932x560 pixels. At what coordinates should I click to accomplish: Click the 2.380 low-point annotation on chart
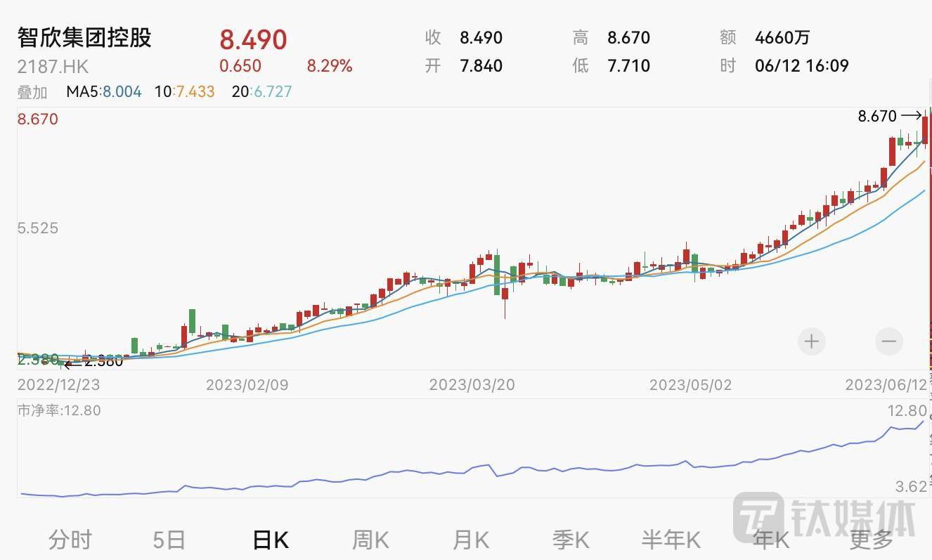coord(103,362)
